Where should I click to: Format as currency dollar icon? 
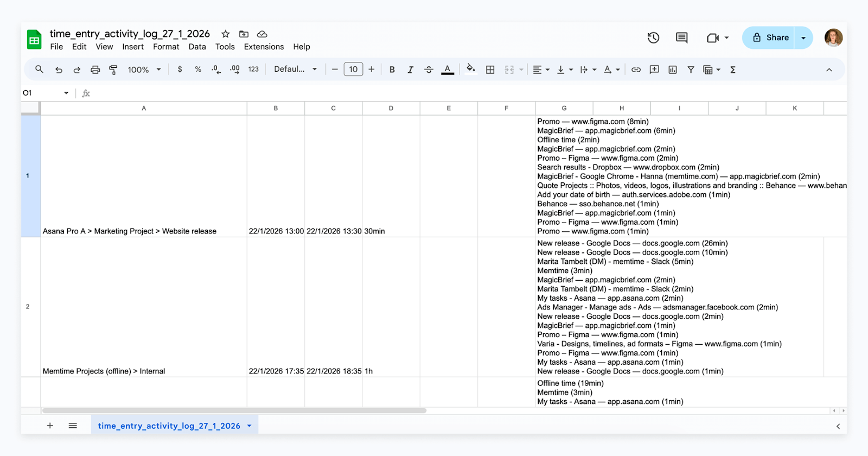tap(180, 69)
